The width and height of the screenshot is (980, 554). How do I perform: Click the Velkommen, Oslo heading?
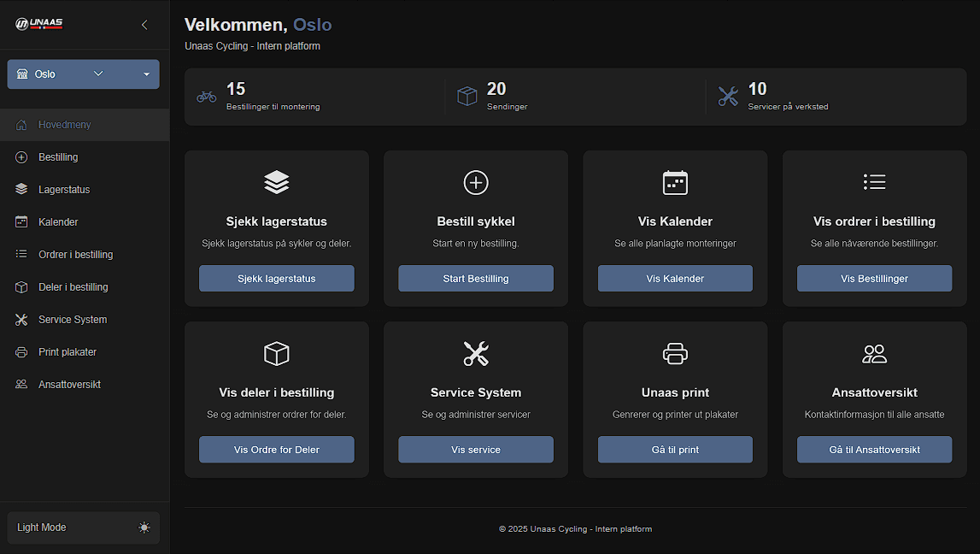pos(258,25)
